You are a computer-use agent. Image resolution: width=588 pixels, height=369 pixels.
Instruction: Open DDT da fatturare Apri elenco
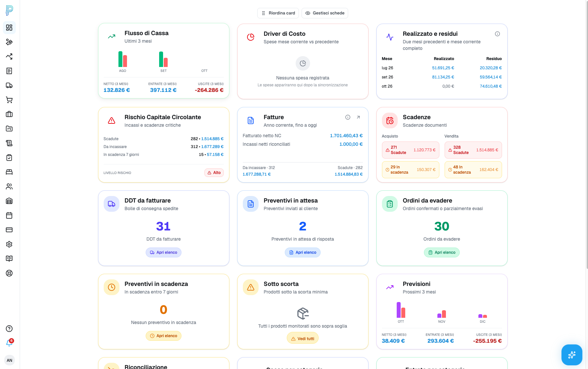[163, 252]
